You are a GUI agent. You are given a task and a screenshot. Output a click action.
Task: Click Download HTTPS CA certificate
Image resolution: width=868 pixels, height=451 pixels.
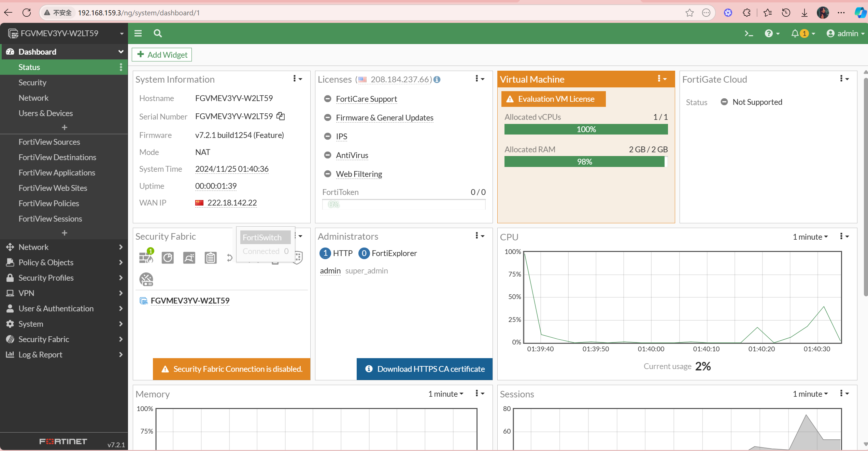point(425,369)
